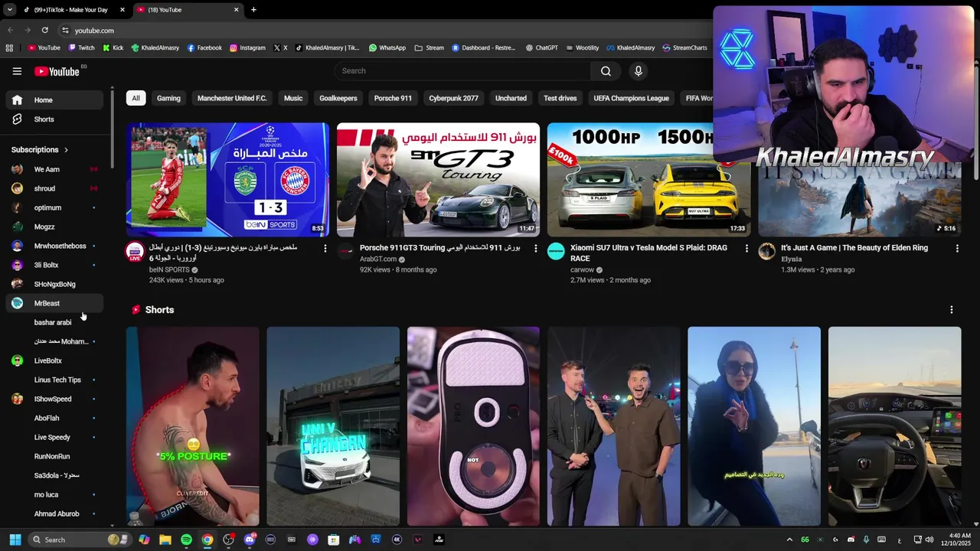Screen dimensions: 980x551
Task: Open MrBeast subscription channel
Action: [54, 303]
